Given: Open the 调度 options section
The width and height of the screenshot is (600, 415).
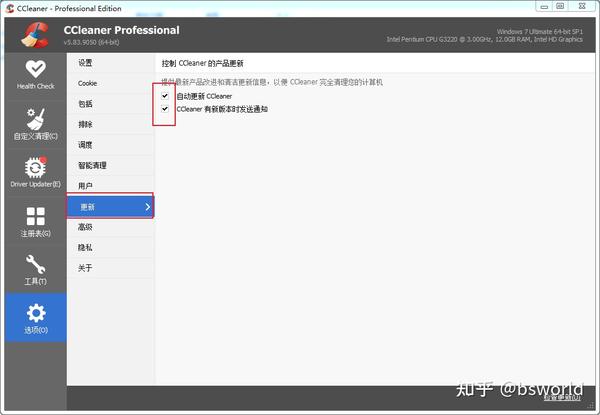Looking at the screenshot, I should point(111,145).
